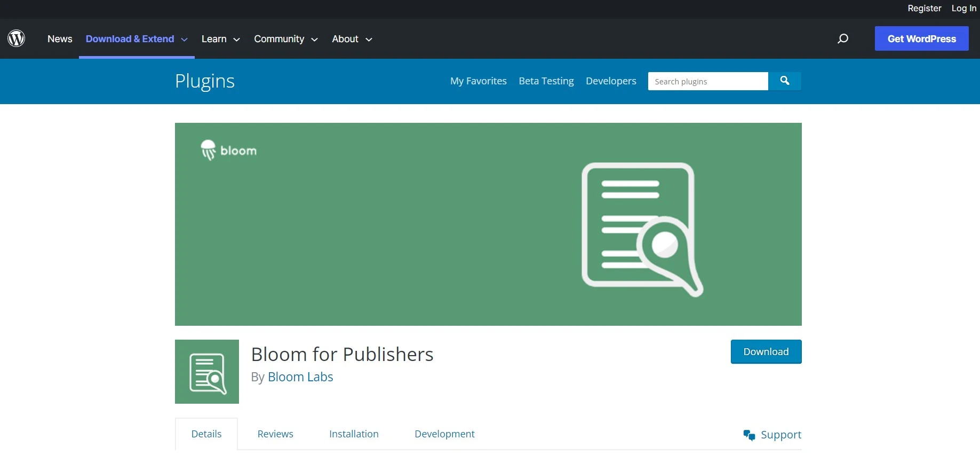Click the Bloom for Publishers title
This screenshot has width=980, height=463.
pos(342,354)
